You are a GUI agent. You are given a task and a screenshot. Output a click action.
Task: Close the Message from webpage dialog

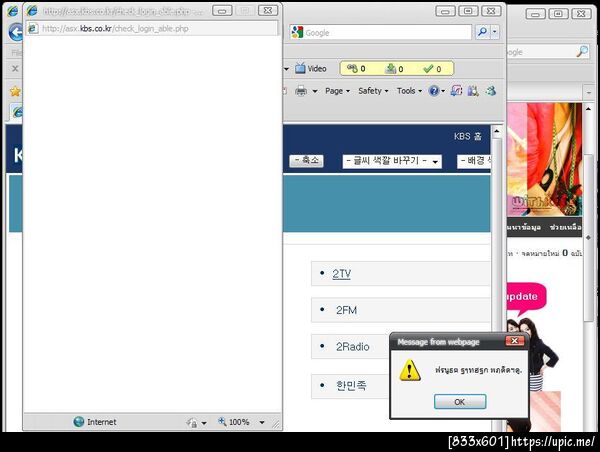coord(515,341)
